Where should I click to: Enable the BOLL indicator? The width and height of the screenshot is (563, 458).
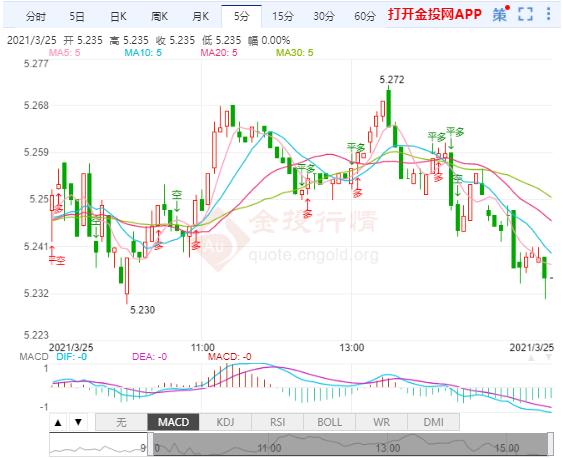(x=329, y=422)
